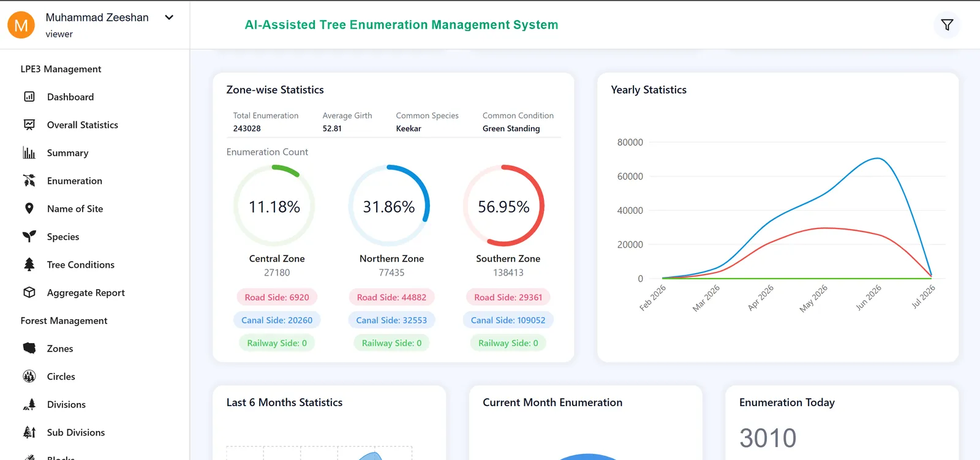Screen dimensions: 980x460
Task: Expand the Muhammad Zeeshan account dropdown chevron
Action: point(169,18)
